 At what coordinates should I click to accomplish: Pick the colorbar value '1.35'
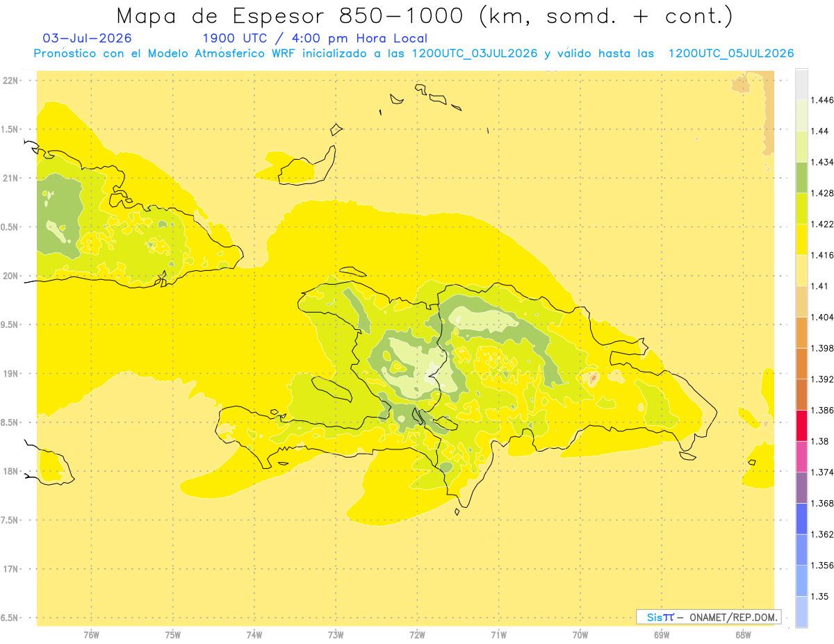[820, 596]
